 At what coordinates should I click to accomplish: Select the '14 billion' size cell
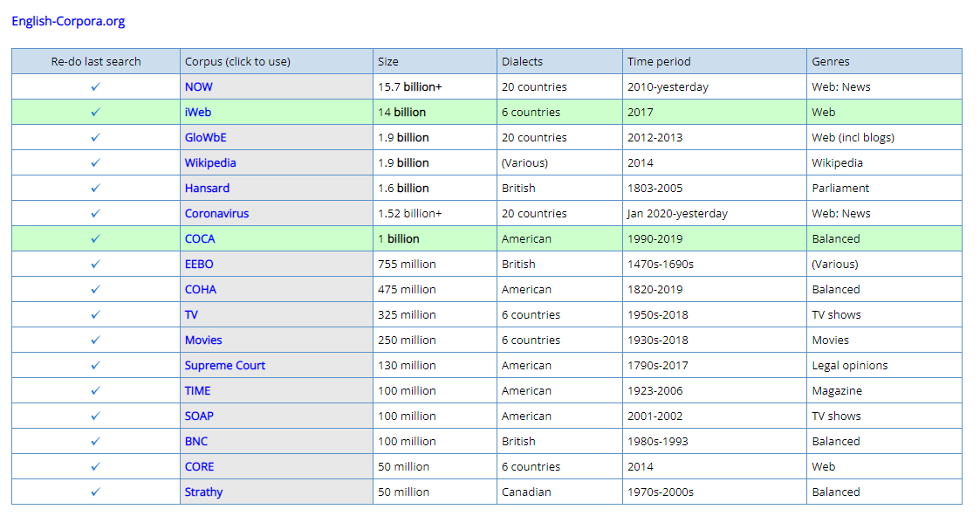[435, 112]
